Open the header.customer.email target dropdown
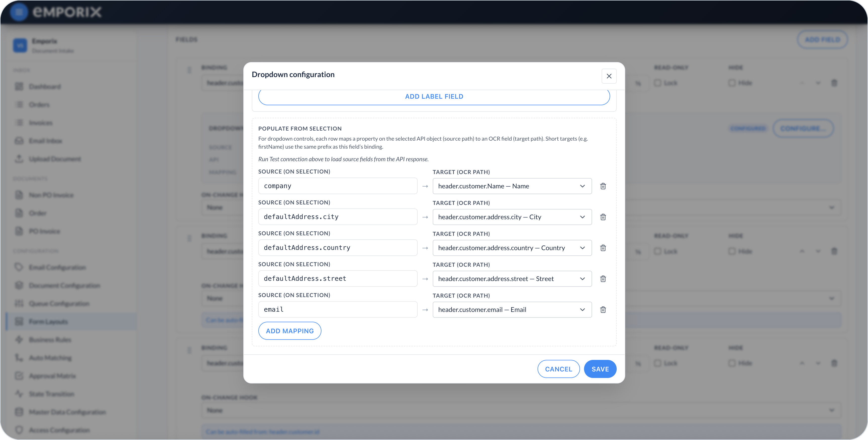Image resolution: width=868 pixels, height=440 pixels. [512, 310]
